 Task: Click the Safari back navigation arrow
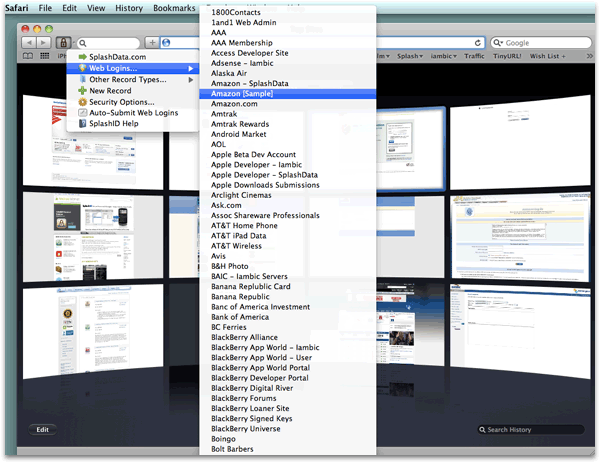tap(29, 42)
